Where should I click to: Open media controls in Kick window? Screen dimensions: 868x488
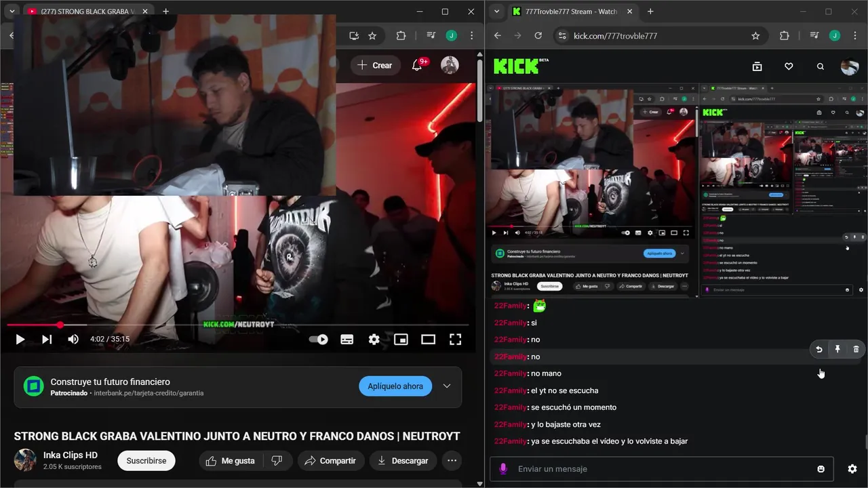coord(814,36)
